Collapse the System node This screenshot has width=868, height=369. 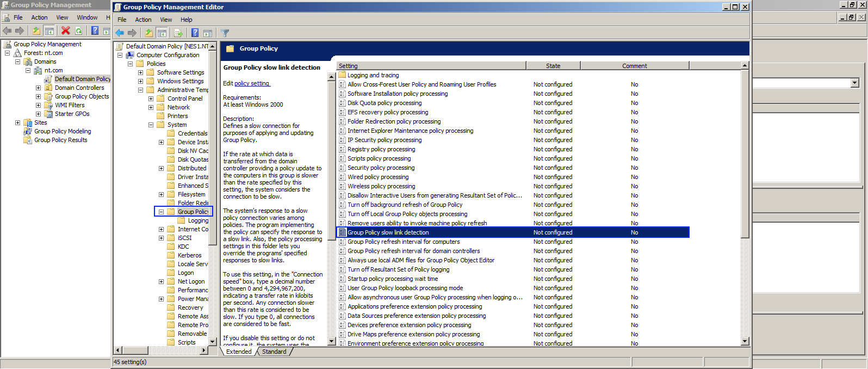pos(151,125)
